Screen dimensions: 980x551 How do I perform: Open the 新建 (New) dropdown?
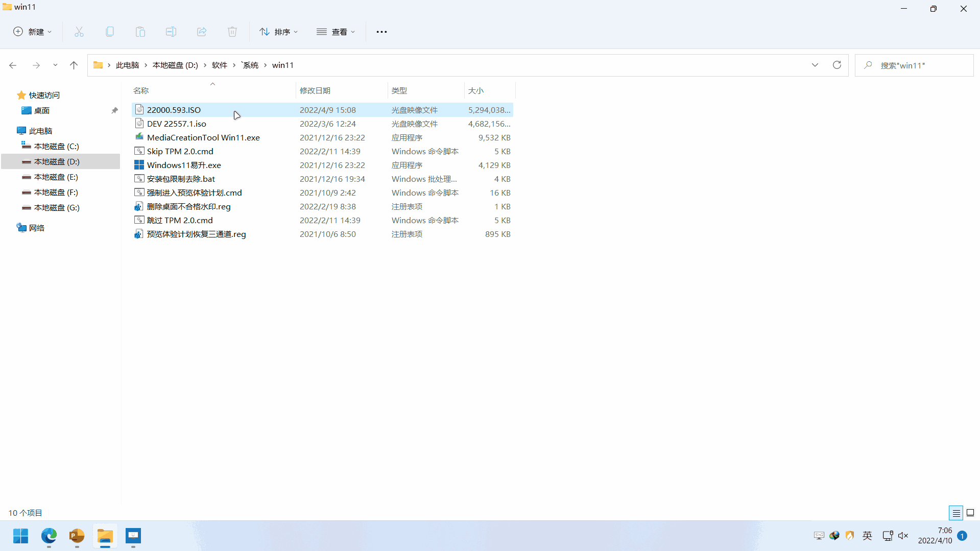[32, 31]
